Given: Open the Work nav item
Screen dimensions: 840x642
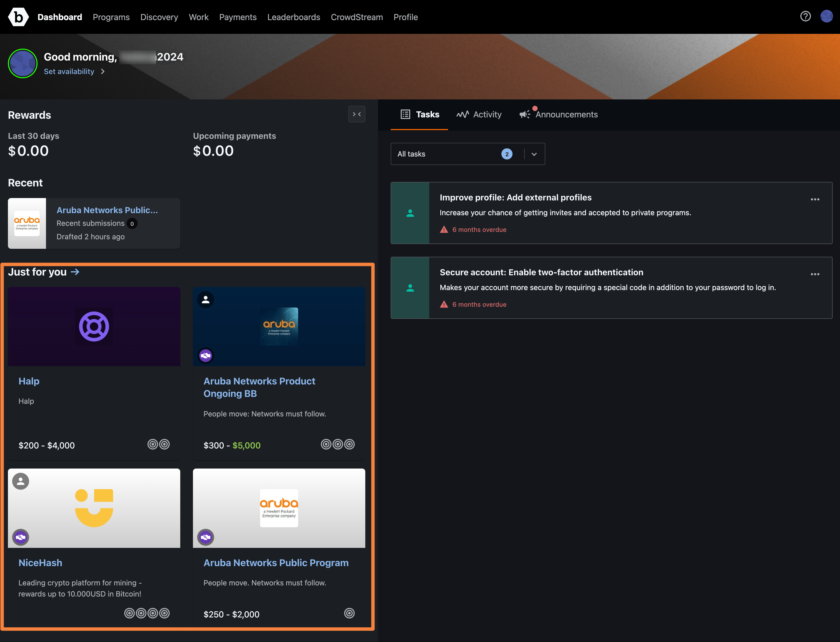Looking at the screenshot, I should click(x=199, y=17).
